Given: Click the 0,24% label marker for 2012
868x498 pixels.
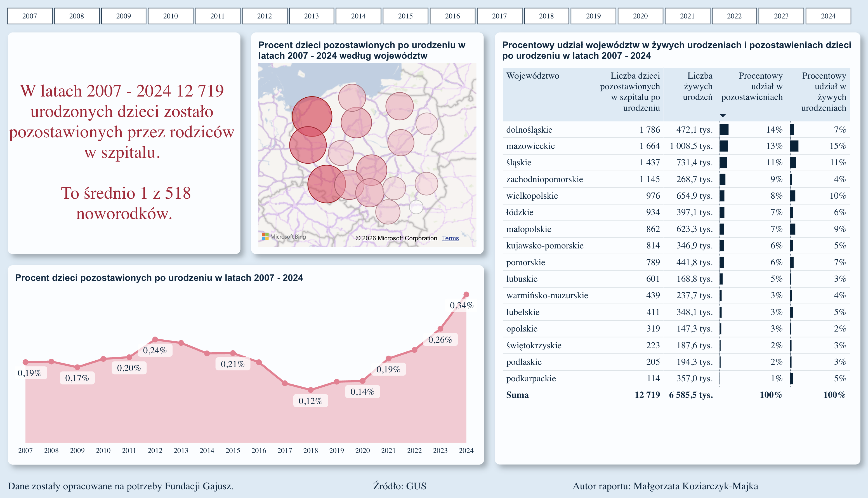Looking at the screenshot, I should coord(155,340).
